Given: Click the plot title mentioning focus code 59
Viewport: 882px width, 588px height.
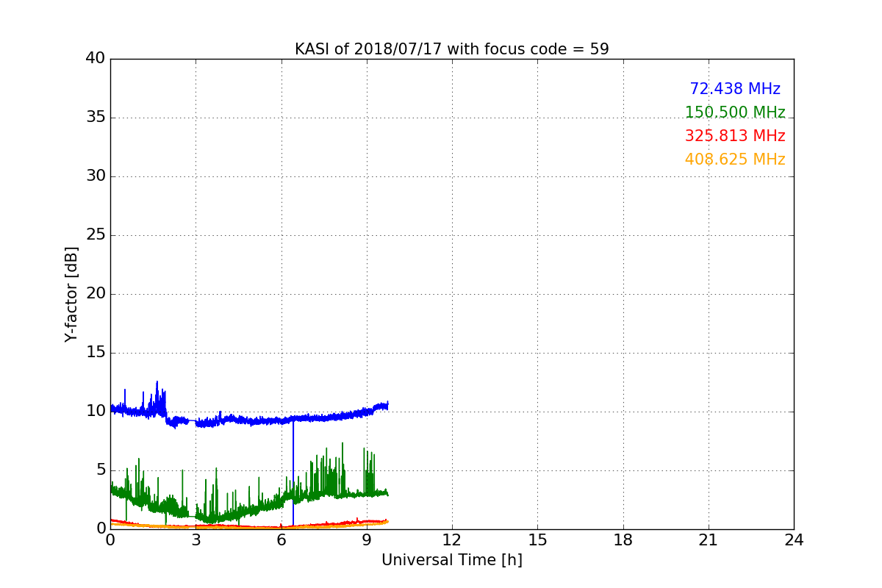Looking at the screenshot, I should click(x=452, y=49).
